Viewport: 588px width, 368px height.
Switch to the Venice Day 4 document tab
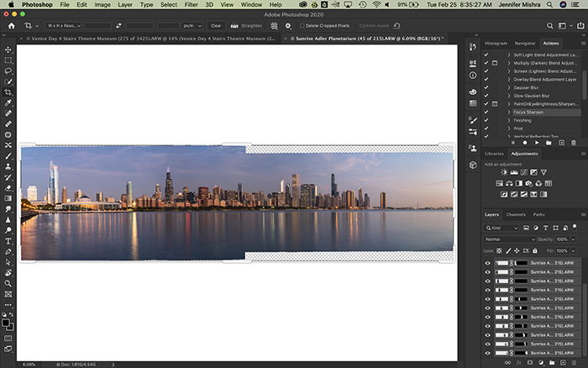pyautogui.click(x=126, y=39)
